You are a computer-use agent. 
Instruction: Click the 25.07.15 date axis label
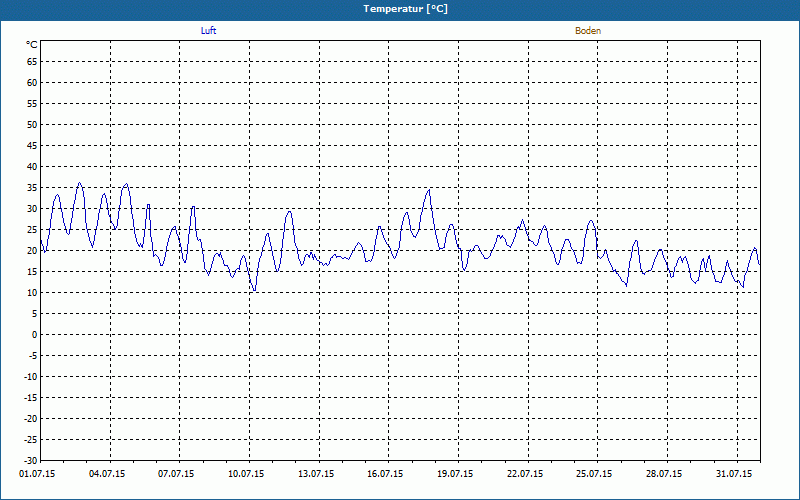tap(594, 474)
